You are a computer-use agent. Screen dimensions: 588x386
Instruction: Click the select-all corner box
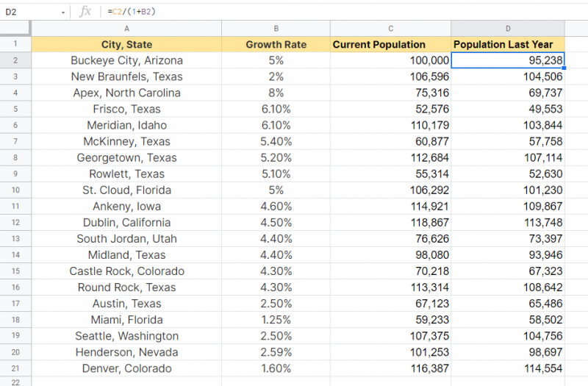15,29
